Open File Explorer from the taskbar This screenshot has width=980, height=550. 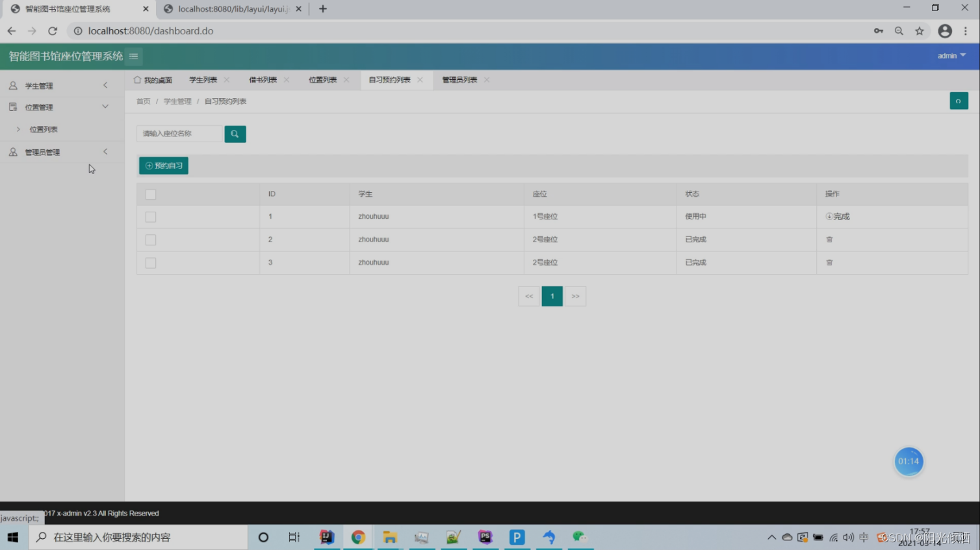390,537
